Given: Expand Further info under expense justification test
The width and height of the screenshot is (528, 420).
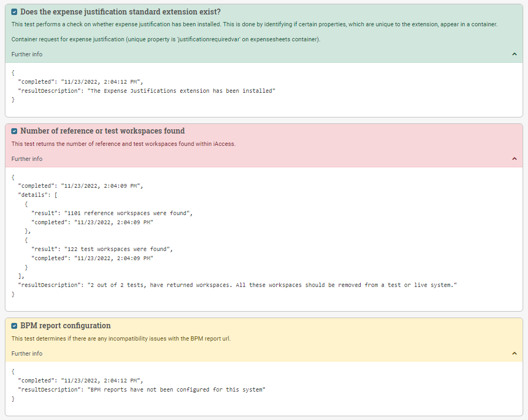Looking at the screenshot, I should 27,54.
